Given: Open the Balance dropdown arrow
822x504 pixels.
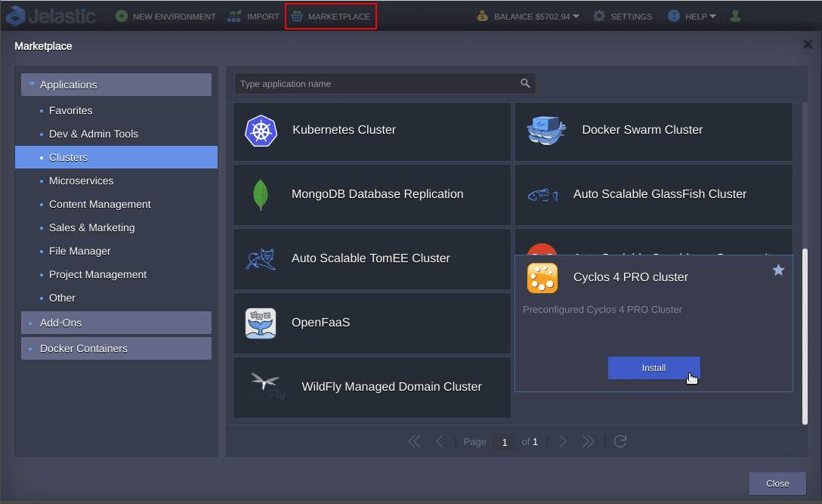Looking at the screenshot, I should (x=576, y=17).
